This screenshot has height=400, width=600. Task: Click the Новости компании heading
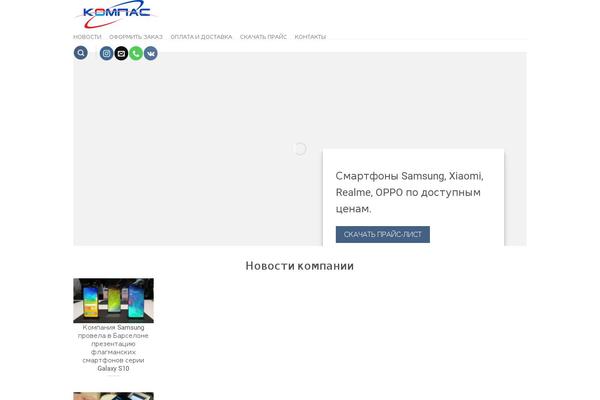tap(300, 266)
